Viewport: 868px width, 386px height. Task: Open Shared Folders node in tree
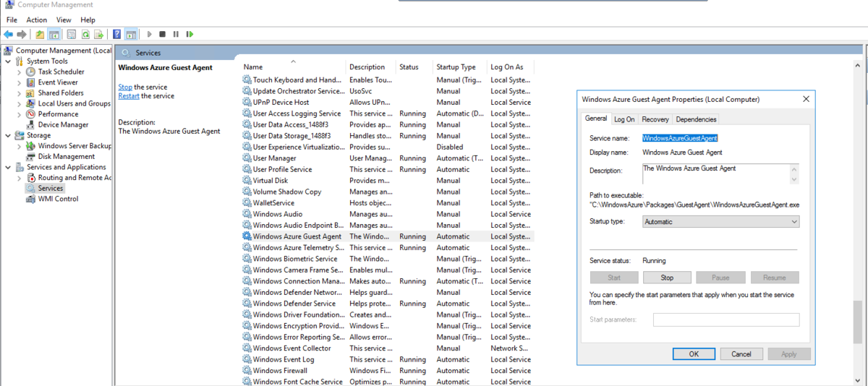(61, 93)
